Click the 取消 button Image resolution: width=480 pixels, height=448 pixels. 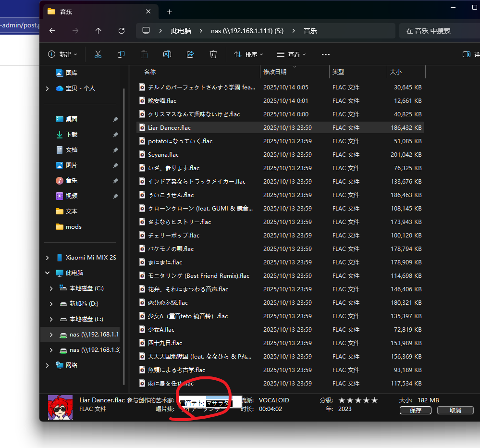pyautogui.click(x=455, y=410)
